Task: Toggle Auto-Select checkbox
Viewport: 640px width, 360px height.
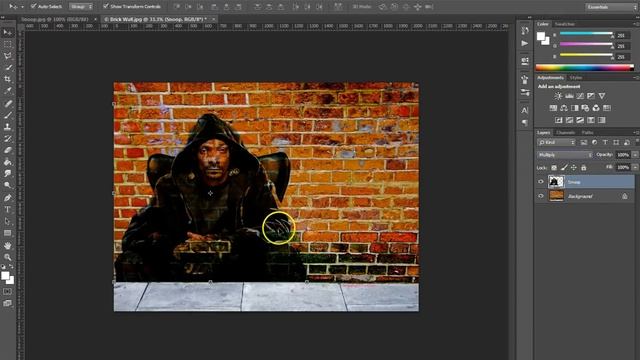Action: [34, 6]
